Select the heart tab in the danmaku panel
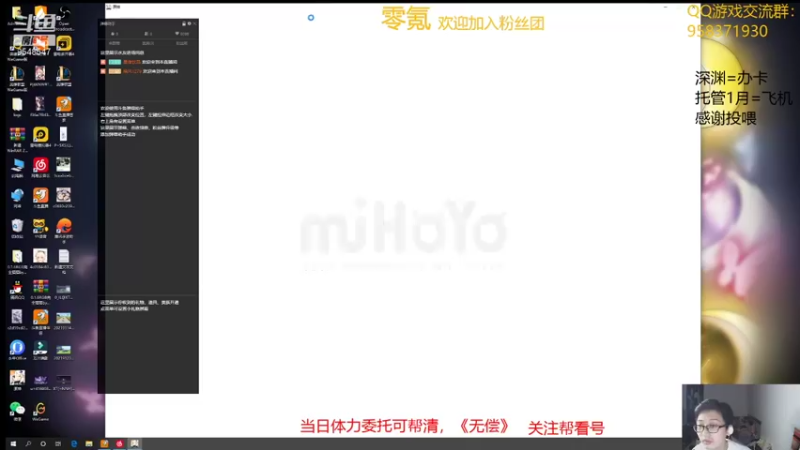This screenshot has width=800, height=450. pos(182,34)
